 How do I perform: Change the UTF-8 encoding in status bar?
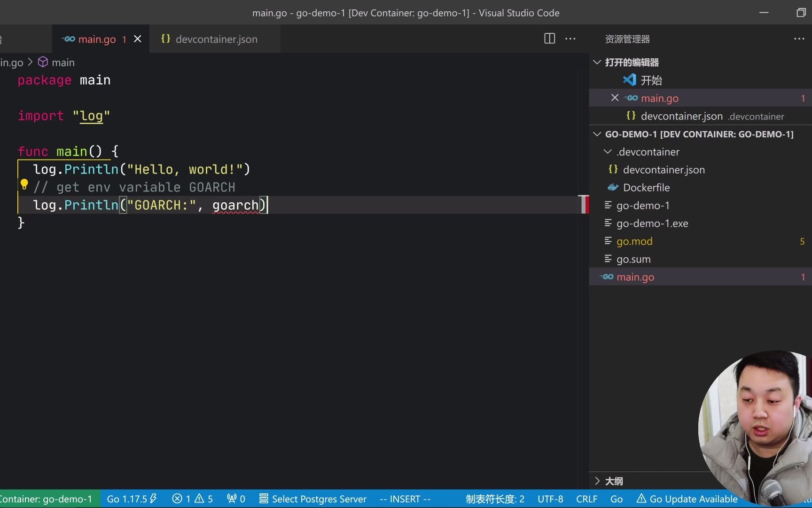coord(550,499)
